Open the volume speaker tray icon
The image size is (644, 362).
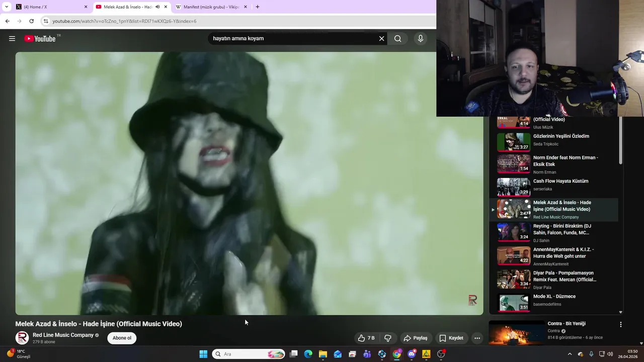click(610, 354)
